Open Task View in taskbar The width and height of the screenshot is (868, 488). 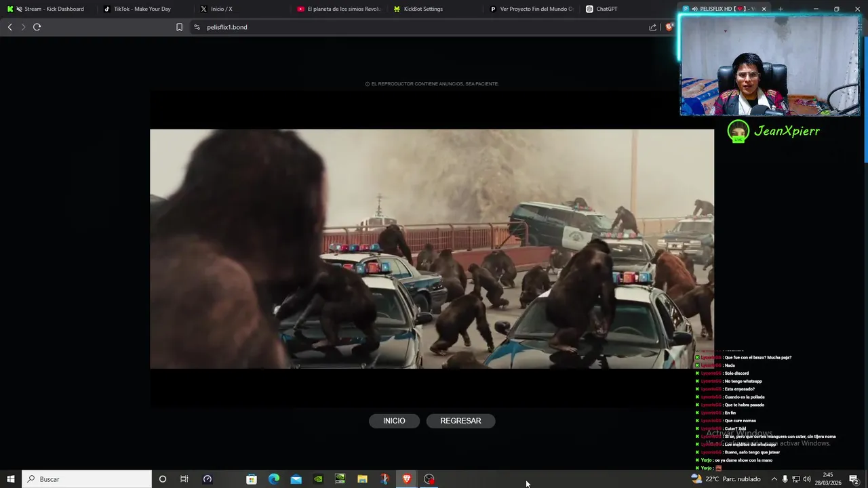pyautogui.click(x=184, y=479)
